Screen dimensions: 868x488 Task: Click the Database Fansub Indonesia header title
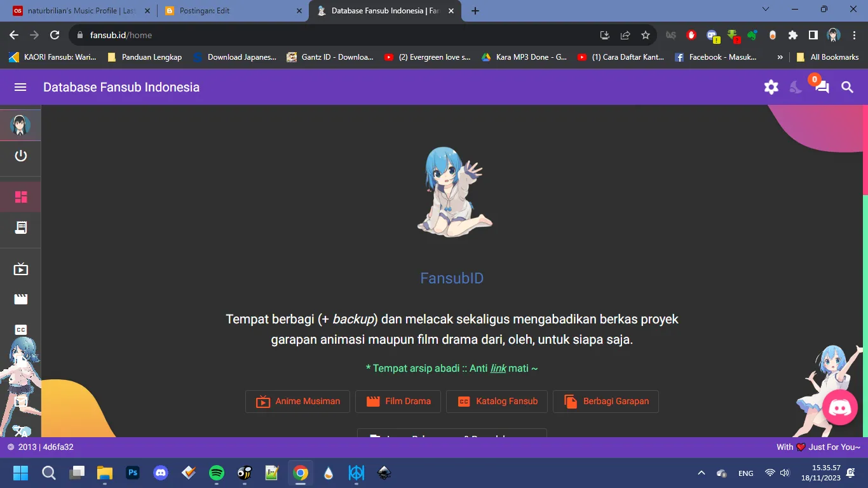121,87
